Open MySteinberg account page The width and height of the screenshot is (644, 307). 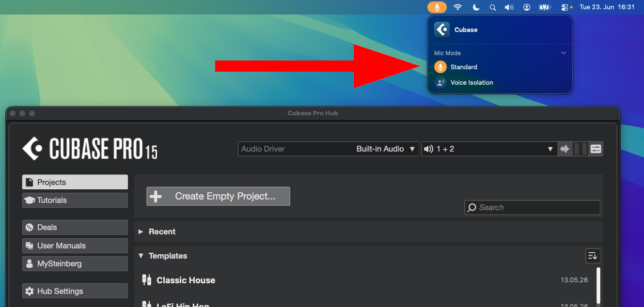(x=75, y=264)
